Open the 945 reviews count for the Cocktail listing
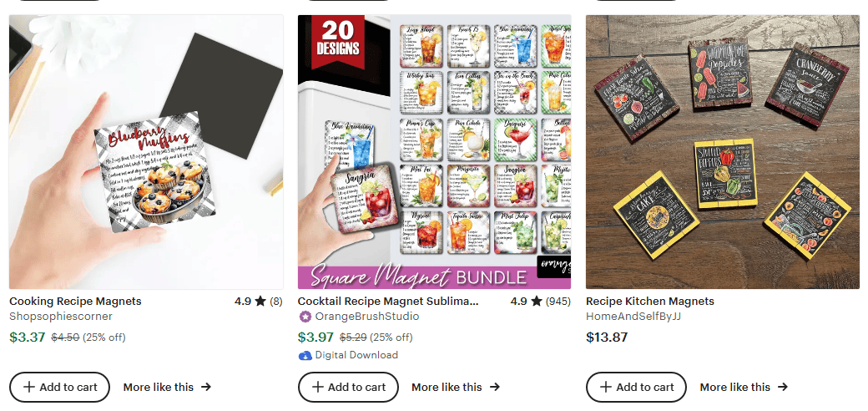 pyautogui.click(x=558, y=302)
